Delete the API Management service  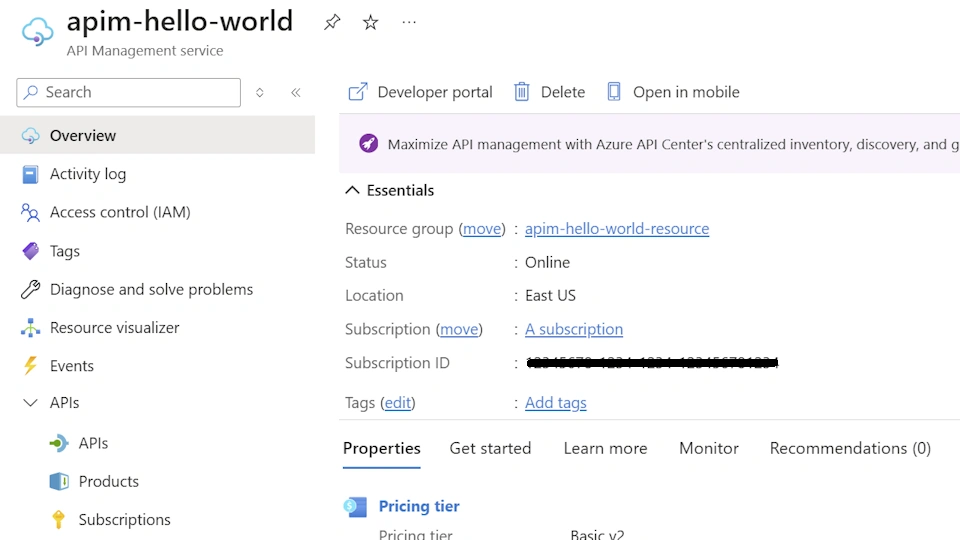(x=563, y=92)
